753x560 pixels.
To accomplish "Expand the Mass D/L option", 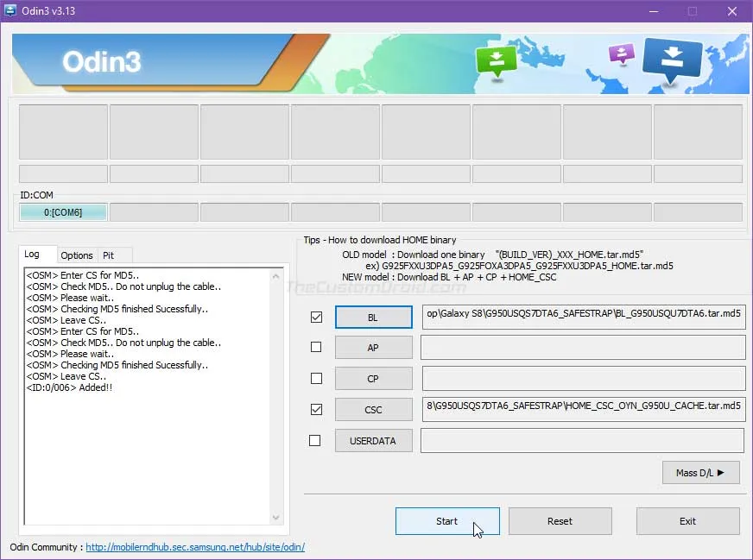I will point(700,472).
